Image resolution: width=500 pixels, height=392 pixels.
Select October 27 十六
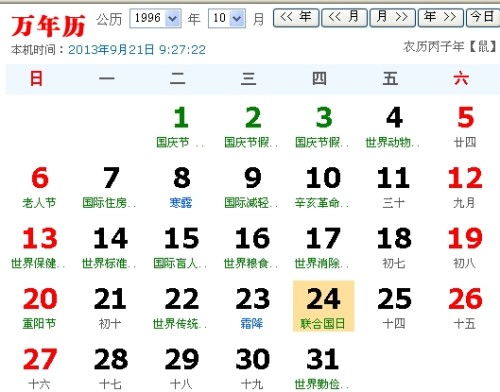coord(39,368)
